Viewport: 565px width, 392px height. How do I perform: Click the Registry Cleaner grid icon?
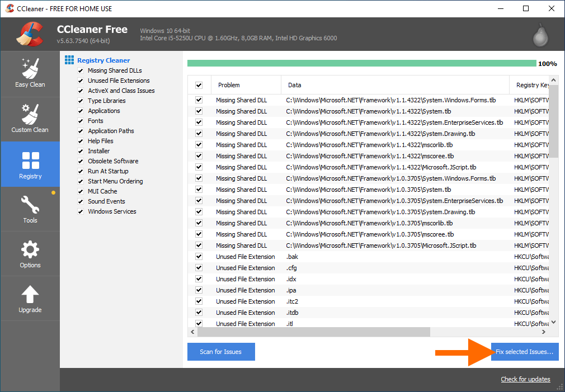[x=69, y=60]
